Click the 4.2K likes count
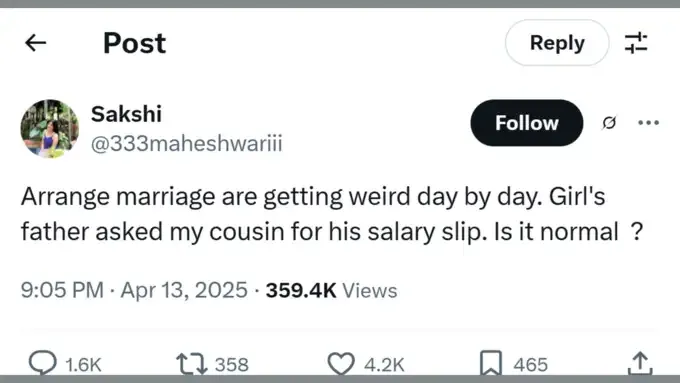This screenshot has height=383, width=680. (384, 365)
